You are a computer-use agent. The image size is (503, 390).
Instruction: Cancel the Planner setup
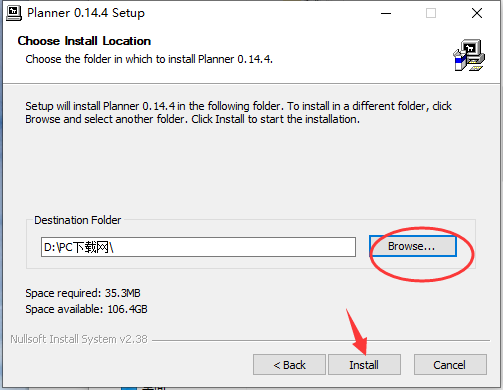coord(450,365)
